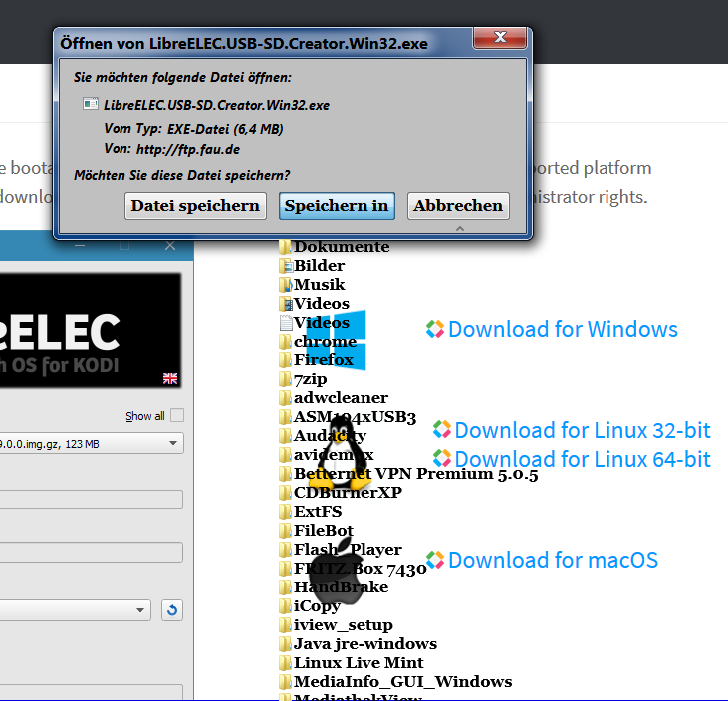Click the source text http://ftp.fau.de
The image size is (728, 701).
[x=188, y=150]
